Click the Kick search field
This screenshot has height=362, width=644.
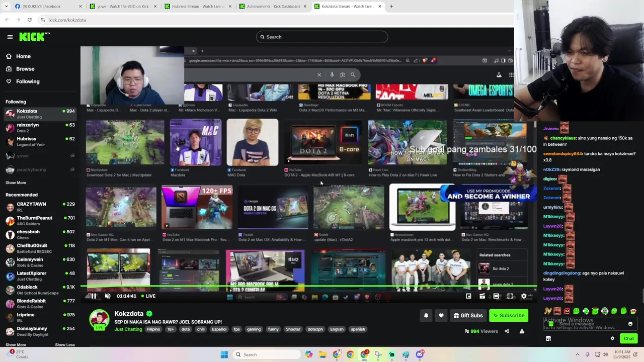pos(322,37)
